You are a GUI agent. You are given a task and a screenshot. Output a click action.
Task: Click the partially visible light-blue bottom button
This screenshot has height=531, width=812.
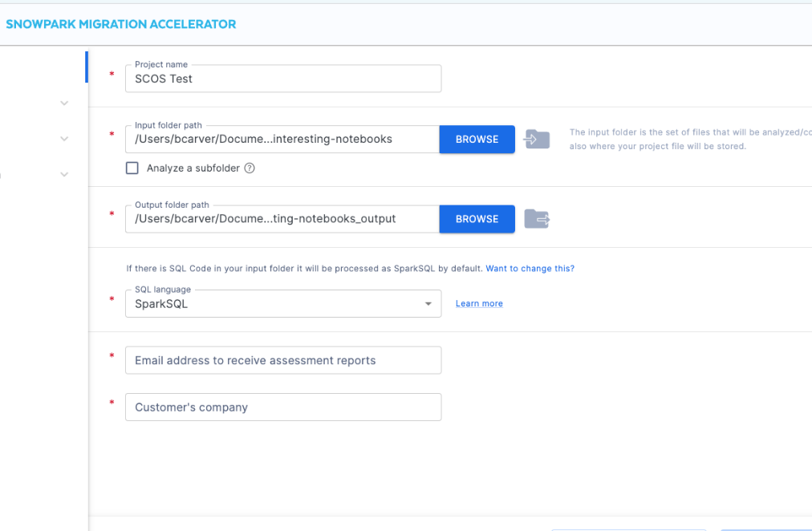765,528
